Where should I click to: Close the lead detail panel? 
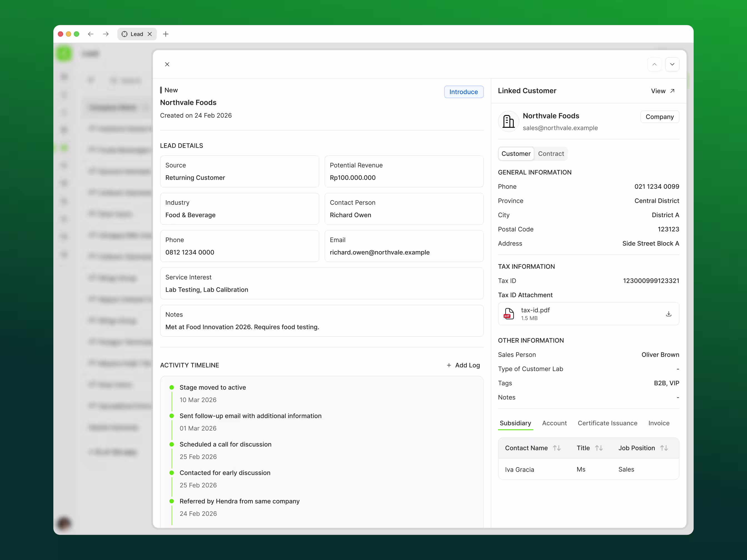[167, 64]
